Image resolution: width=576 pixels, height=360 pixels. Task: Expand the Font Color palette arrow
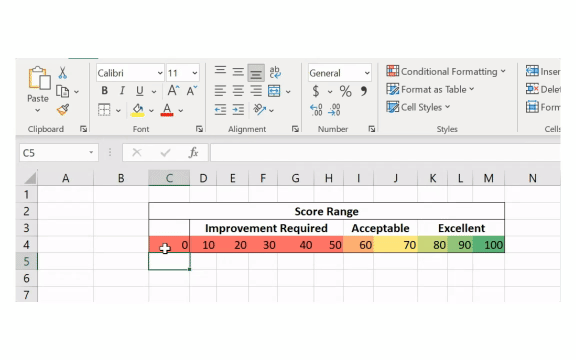pos(181,111)
